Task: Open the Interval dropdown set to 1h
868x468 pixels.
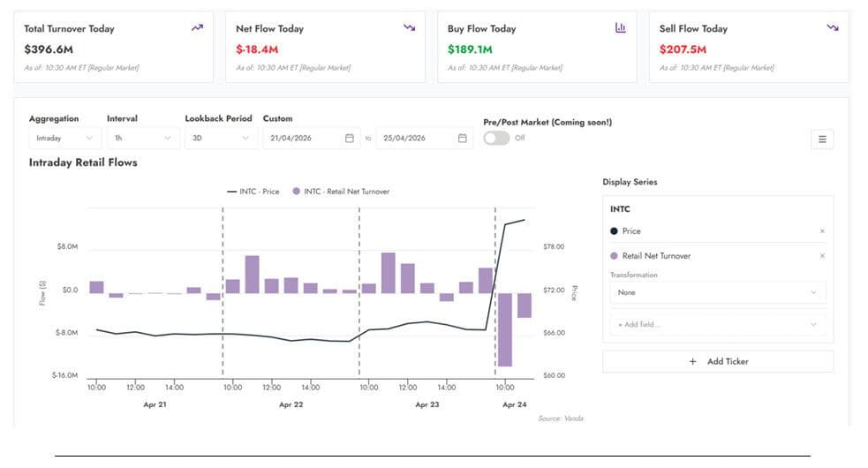Action: [143, 138]
